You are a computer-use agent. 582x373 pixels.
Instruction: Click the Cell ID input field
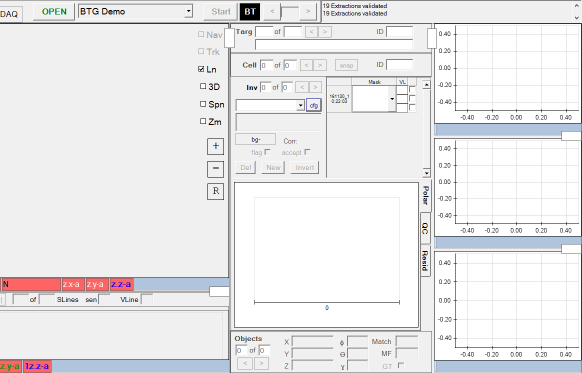click(x=399, y=65)
